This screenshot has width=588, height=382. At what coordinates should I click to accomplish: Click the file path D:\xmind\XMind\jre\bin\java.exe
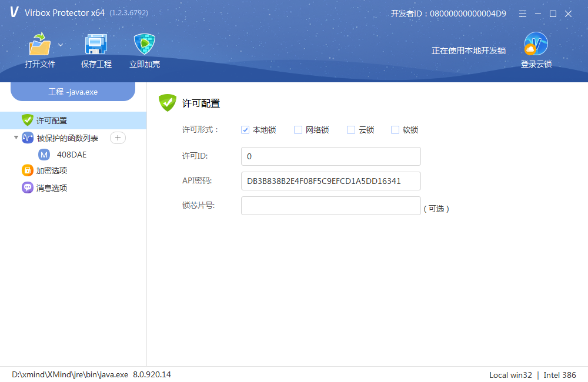pos(70,374)
